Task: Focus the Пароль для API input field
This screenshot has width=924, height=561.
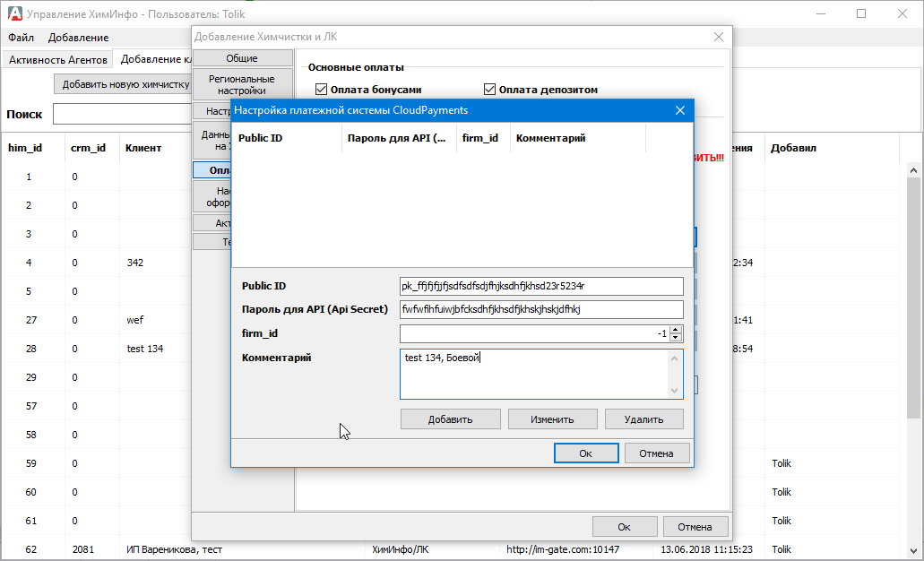Action: pyautogui.click(x=541, y=309)
